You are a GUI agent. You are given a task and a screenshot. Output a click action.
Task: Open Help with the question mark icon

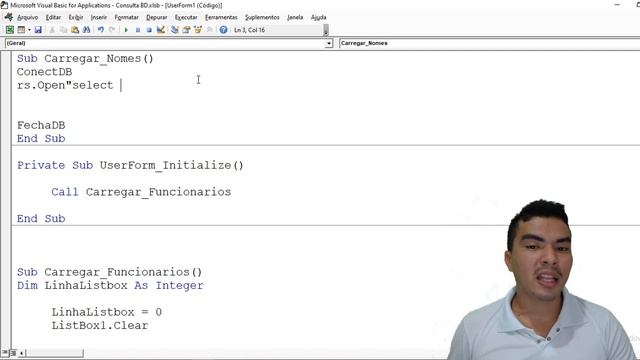(x=223, y=30)
